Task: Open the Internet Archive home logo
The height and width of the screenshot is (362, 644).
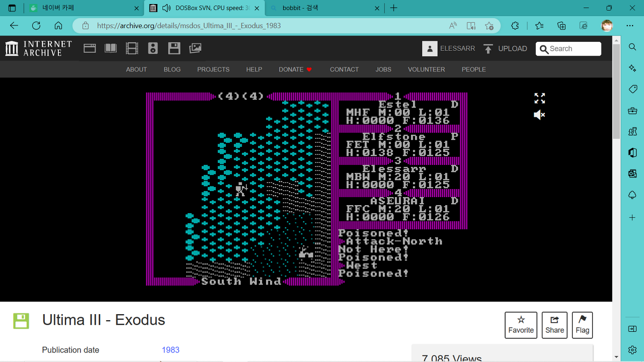Action: pos(39,48)
